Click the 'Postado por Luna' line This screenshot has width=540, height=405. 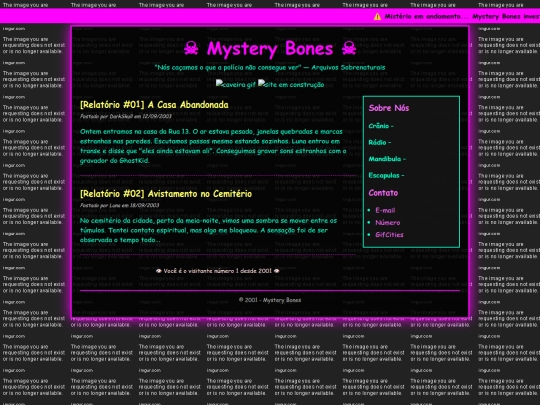[x=120, y=205]
